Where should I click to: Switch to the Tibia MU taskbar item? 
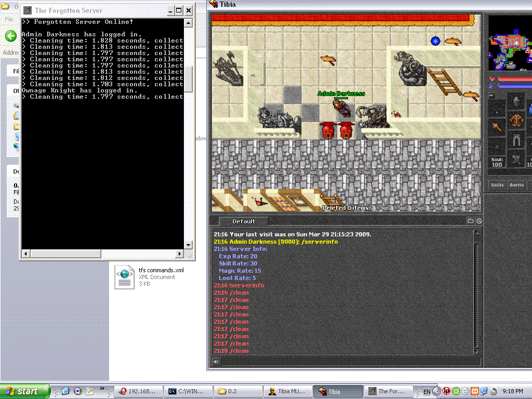(x=288, y=391)
